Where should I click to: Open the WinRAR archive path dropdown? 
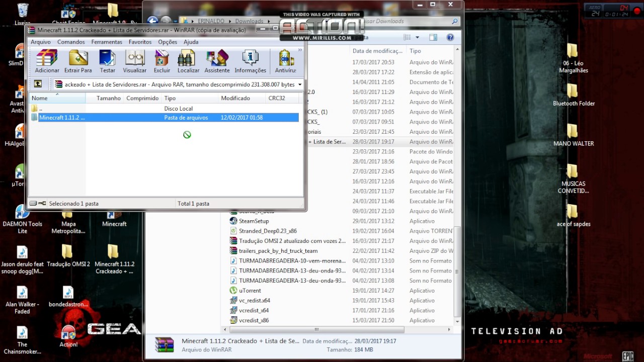300,84
